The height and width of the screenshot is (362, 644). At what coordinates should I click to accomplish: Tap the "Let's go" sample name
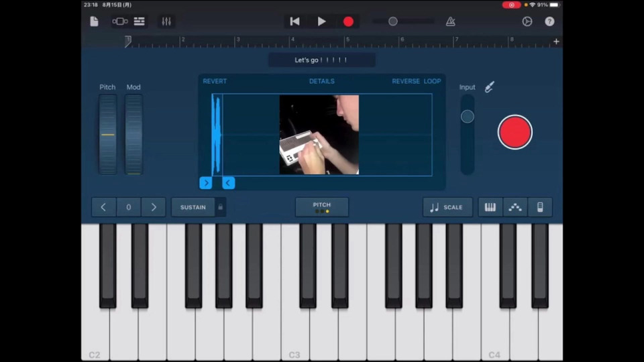pyautogui.click(x=321, y=60)
